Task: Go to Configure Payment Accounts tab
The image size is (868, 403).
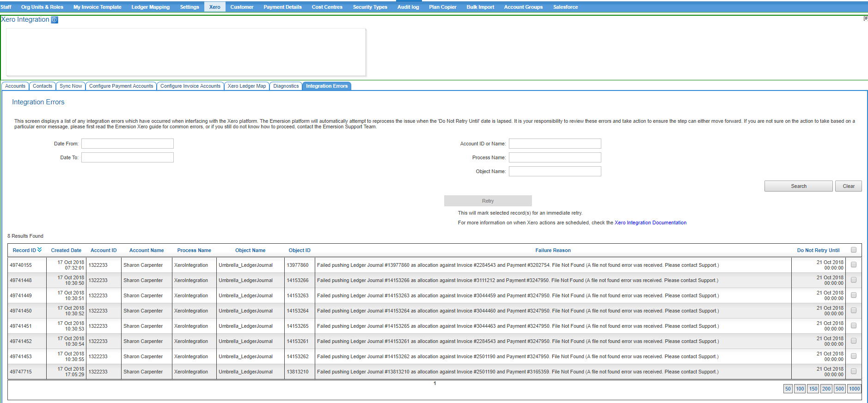Action: pyautogui.click(x=121, y=86)
